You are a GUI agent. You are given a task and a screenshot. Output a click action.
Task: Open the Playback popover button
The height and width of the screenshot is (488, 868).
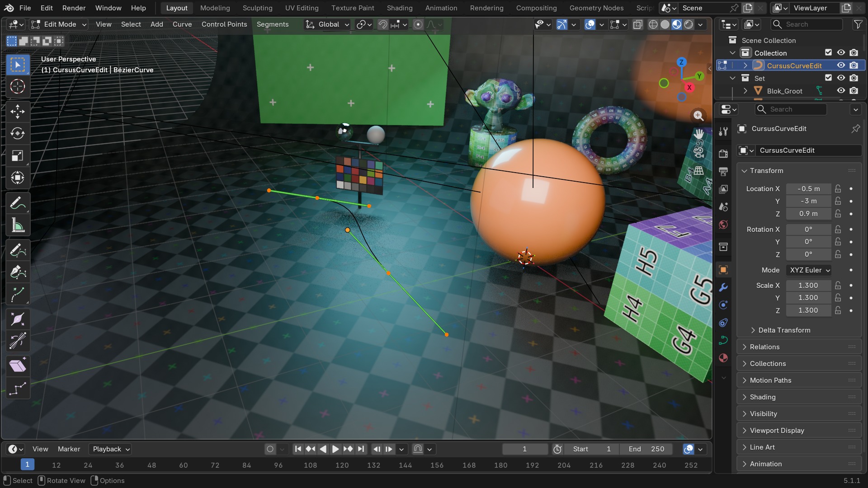(x=111, y=449)
